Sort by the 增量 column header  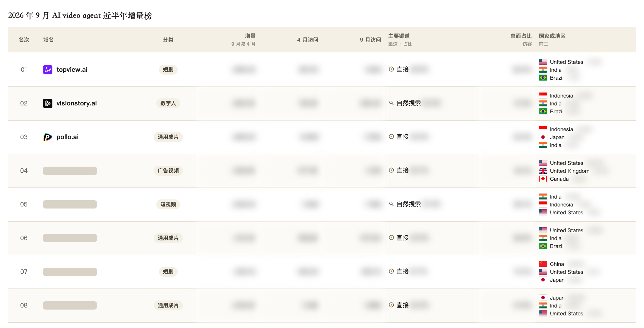(250, 36)
